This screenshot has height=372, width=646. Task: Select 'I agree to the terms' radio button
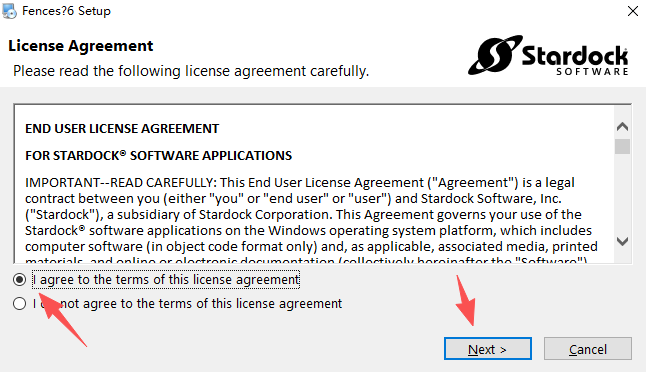pyautogui.click(x=19, y=280)
